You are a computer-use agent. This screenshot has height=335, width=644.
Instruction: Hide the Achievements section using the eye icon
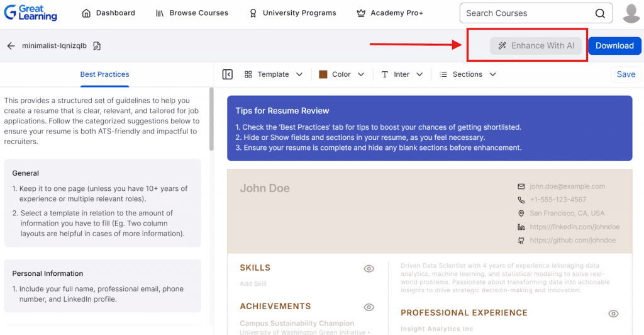369,307
